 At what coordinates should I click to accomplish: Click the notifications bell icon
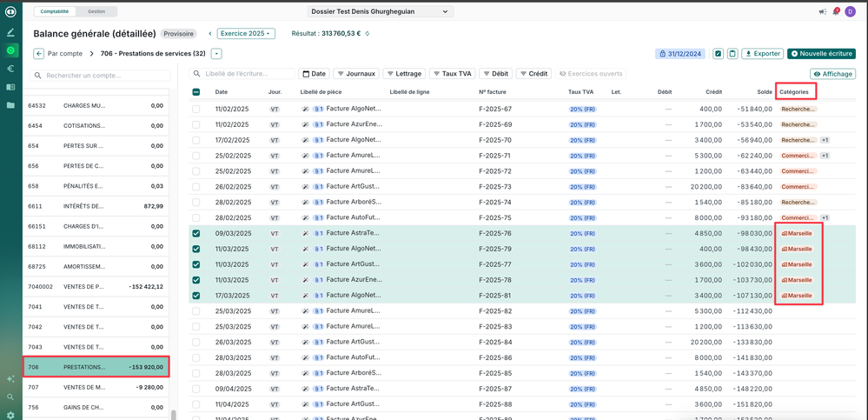click(836, 11)
